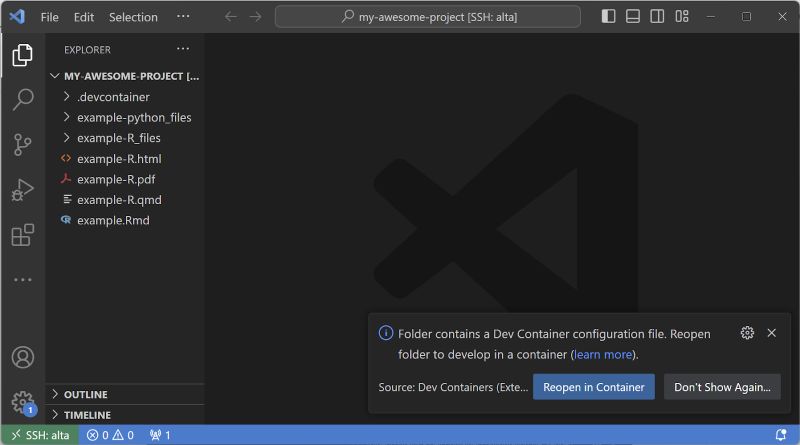This screenshot has height=445, width=800.
Task: Click Reopen in Container button
Action: tap(593, 387)
